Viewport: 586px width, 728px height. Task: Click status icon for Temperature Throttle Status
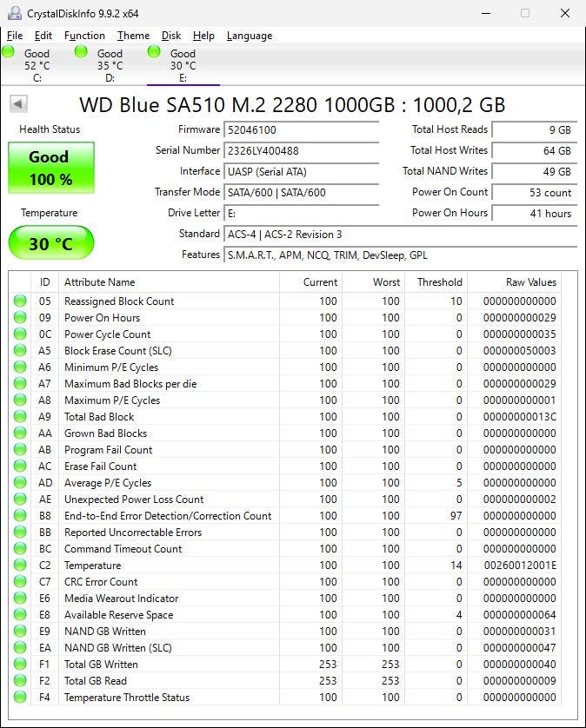coord(20,697)
